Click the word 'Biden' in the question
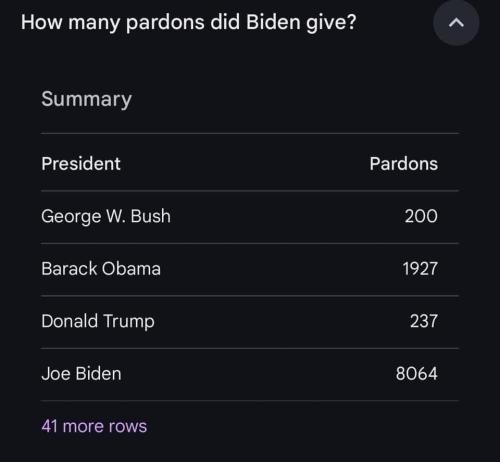 (x=273, y=22)
